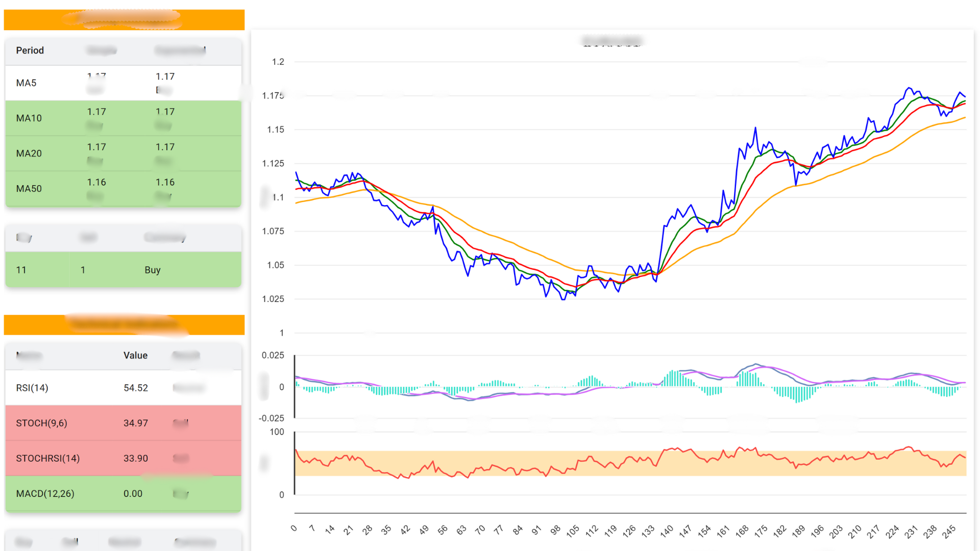
Task: Click the 0.025 label on MACD axis
Action: point(273,355)
